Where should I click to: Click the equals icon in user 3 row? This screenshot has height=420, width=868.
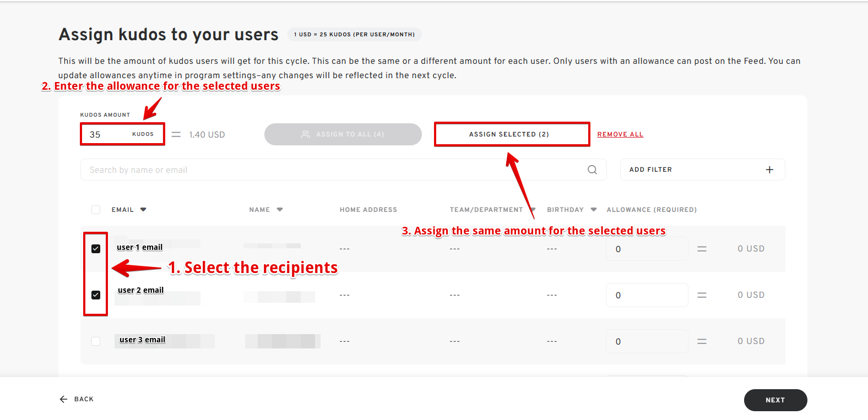coord(702,341)
